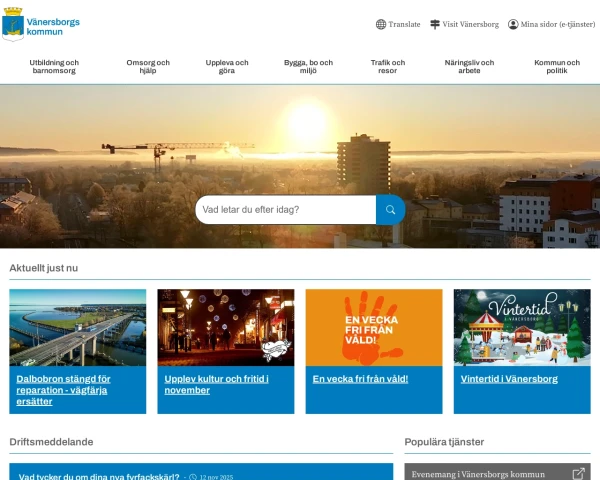Click the Vänersborgs kommun logo

point(41,24)
